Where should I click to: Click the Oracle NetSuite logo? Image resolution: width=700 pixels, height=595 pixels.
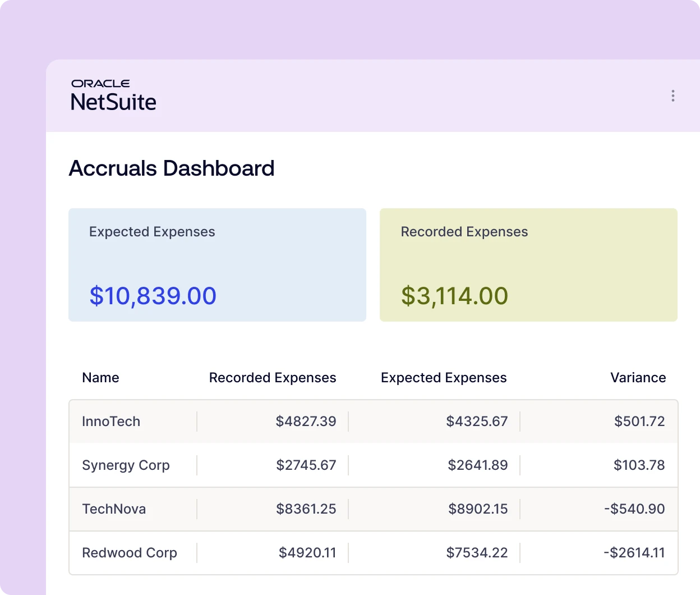(113, 95)
